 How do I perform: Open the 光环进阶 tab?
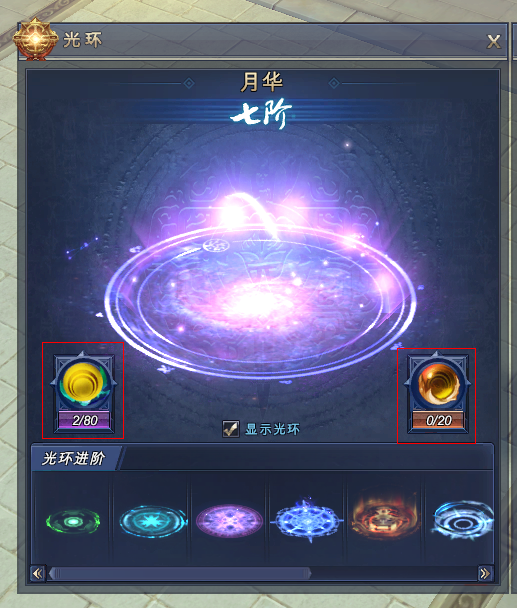pos(74,458)
